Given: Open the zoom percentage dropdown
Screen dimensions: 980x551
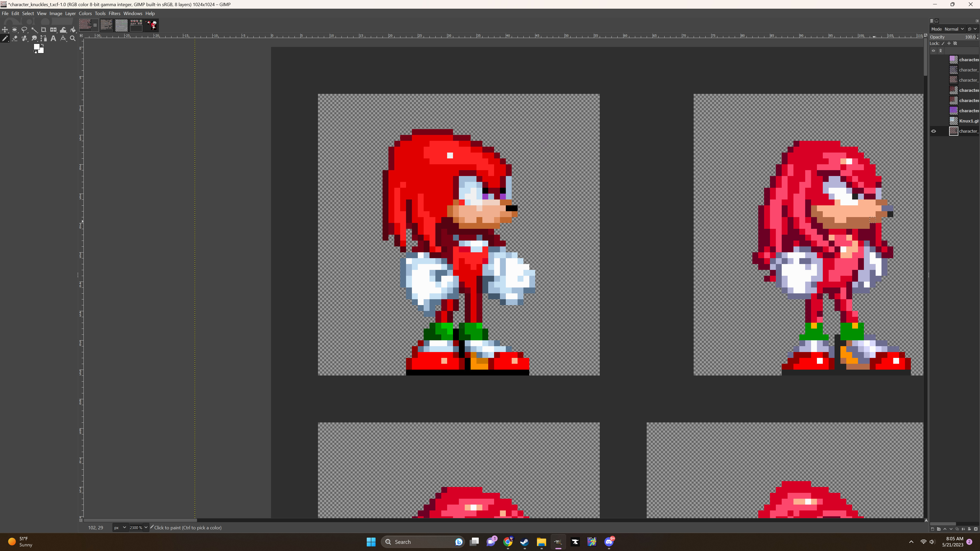Looking at the screenshot, I should click(x=146, y=528).
